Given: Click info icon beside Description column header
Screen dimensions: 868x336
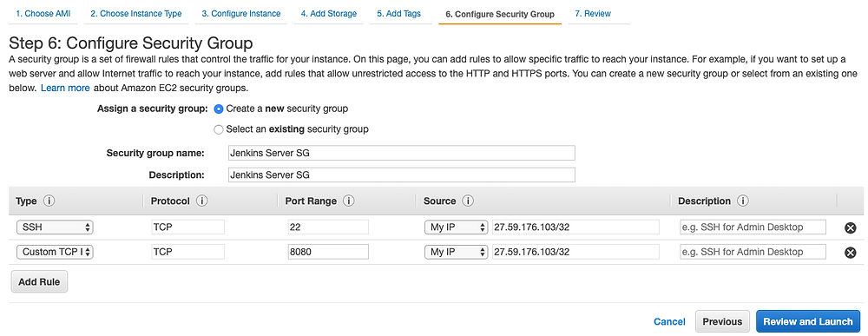Looking at the screenshot, I should tap(743, 201).
